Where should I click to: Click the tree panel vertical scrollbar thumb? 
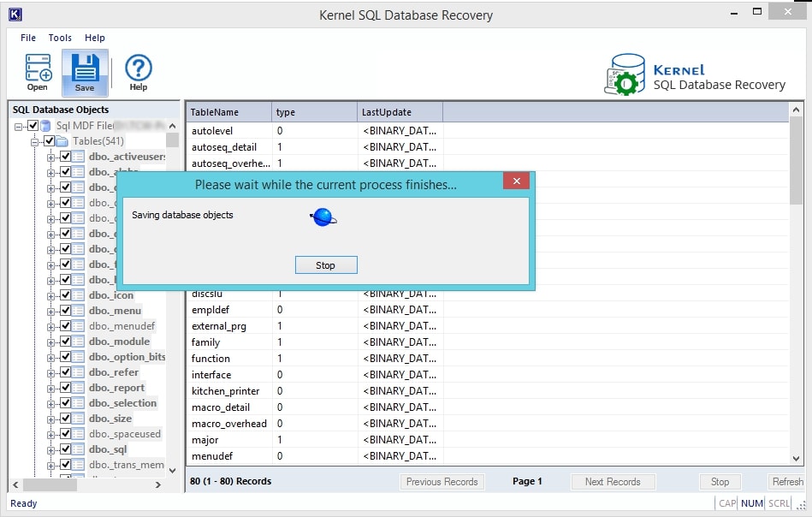coord(173,140)
